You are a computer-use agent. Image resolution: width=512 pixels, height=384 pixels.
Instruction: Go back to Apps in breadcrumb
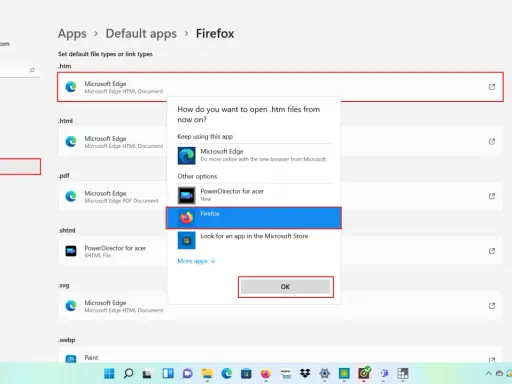pos(72,34)
